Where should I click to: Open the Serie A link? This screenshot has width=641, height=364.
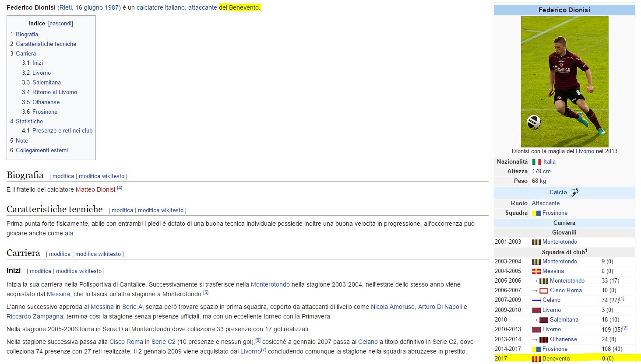132,307
